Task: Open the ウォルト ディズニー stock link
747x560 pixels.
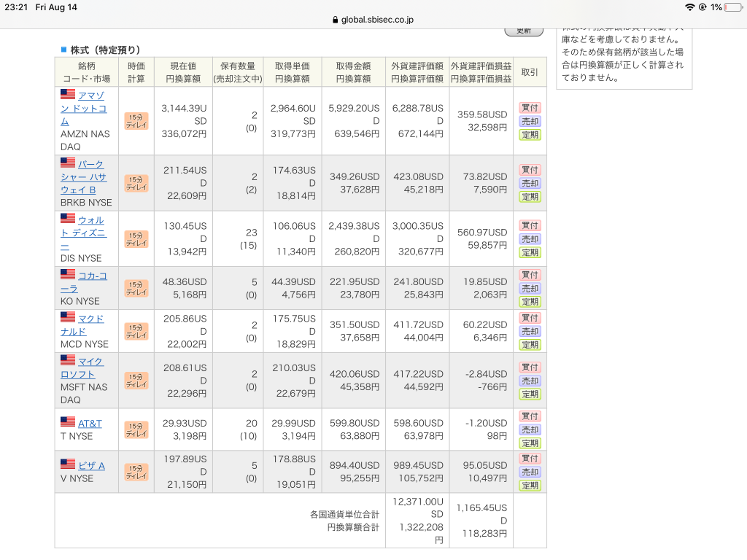Action: point(84,233)
